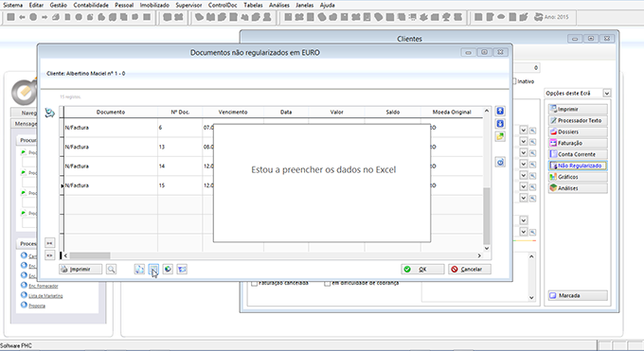Click the Marcada button in the Clientes window
This screenshot has width=644, height=351.
(578, 295)
